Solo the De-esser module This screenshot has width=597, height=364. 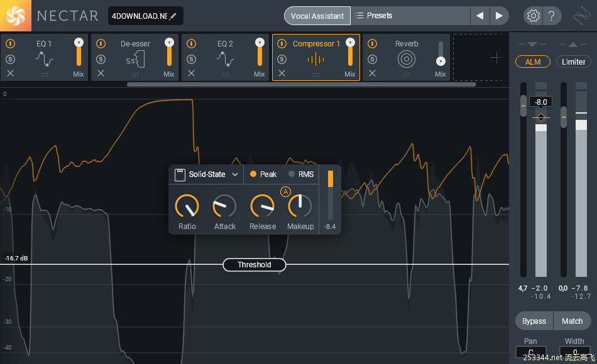coord(101,60)
